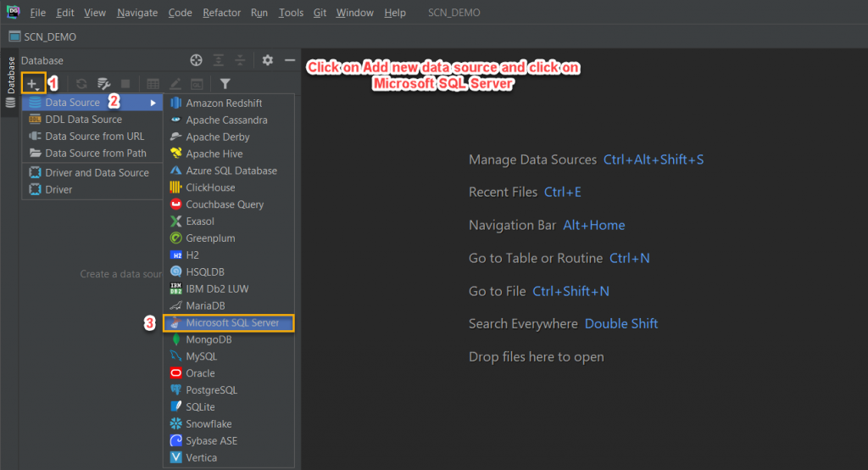Select Couchbase Query data source
868x470 pixels.
[x=229, y=204]
